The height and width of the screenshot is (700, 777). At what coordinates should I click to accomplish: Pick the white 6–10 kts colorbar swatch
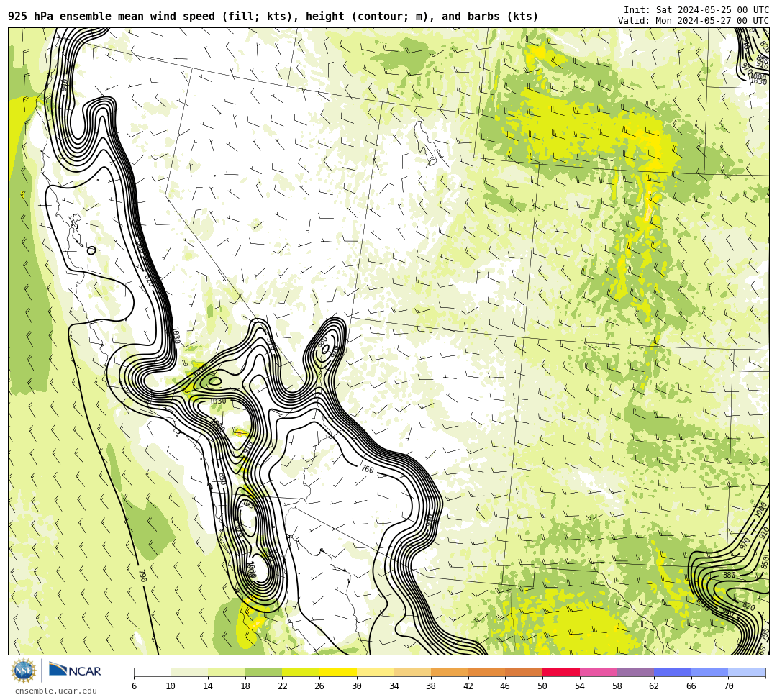pyautogui.click(x=153, y=672)
